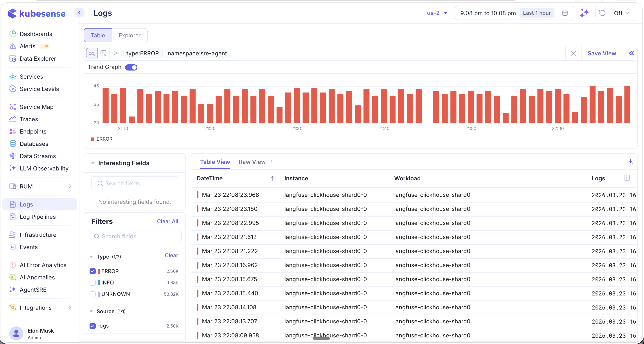
Task: Sort by the DateTime column arrow
Action: tap(272, 178)
